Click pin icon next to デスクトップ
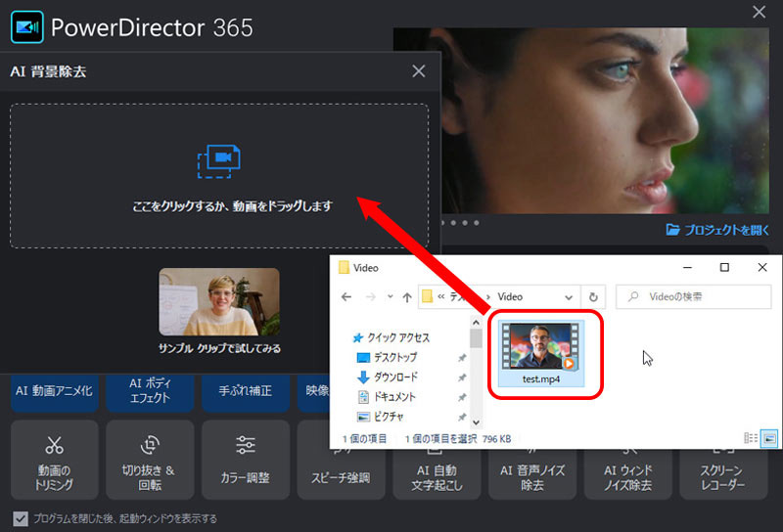This screenshot has width=783, height=532. pos(462,358)
